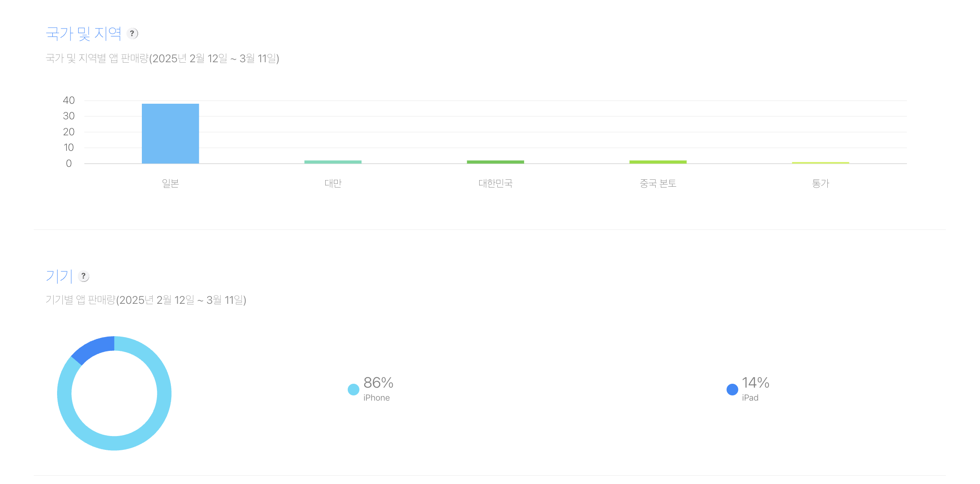Click the iPhone legend label
The height and width of the screenshot is (484, 980).
tap(376, 398)
